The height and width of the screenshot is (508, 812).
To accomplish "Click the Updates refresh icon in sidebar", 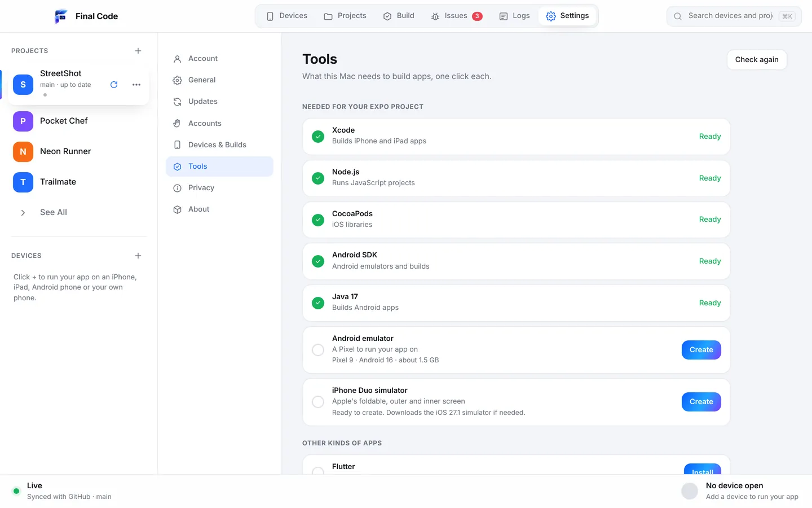I will pos(177,102).
